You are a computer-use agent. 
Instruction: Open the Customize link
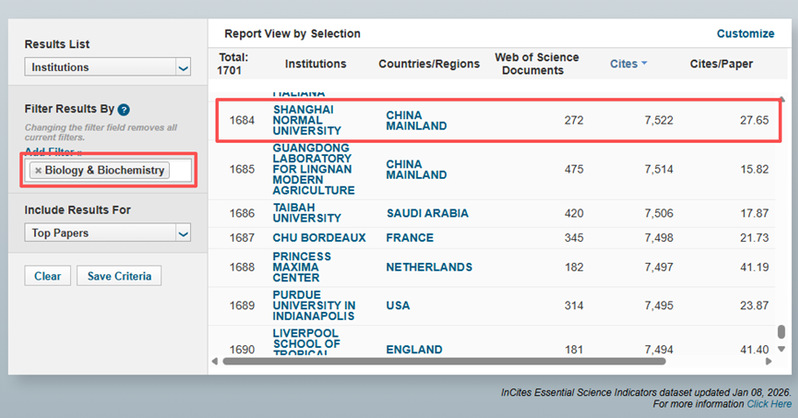(745, 34)
